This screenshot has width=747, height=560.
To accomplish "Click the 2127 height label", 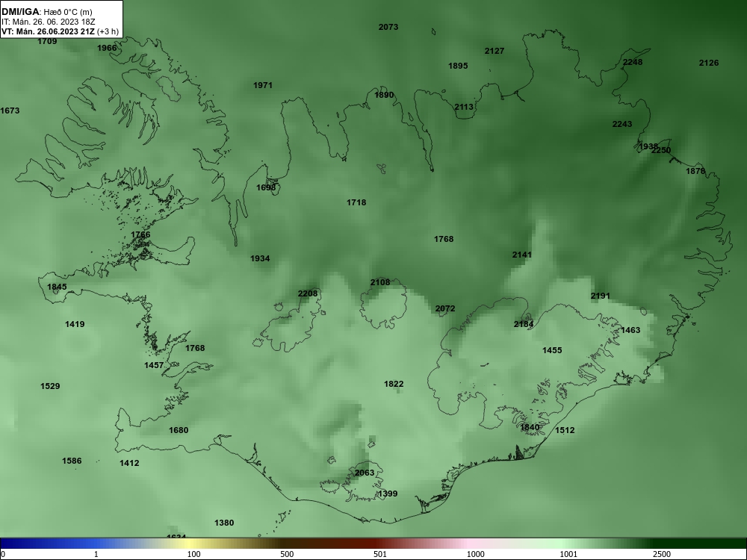I will coord(495,51).
